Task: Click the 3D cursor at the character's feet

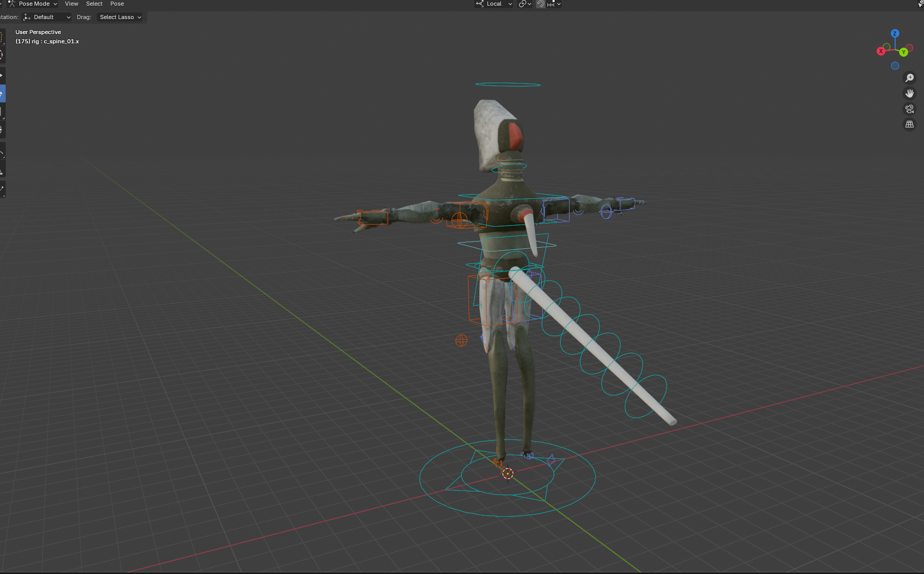Action: coord(508,473)
